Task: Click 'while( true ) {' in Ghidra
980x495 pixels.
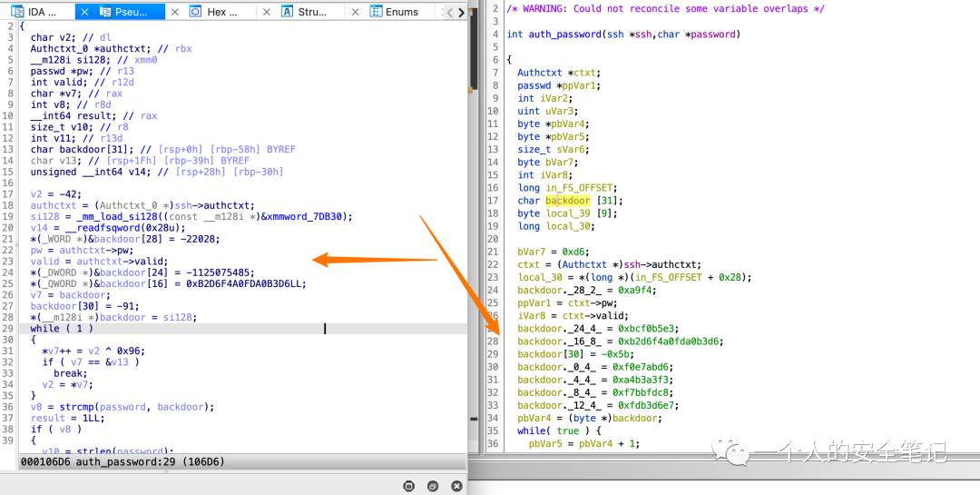Action: click(x=558, y=431)
